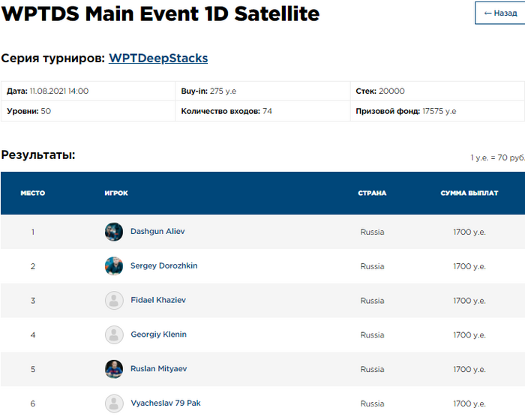Click the Призовой фонд info cell
The height and width of the screenshot is (420, 525).
pyautogui.click(x=406, y=111)
